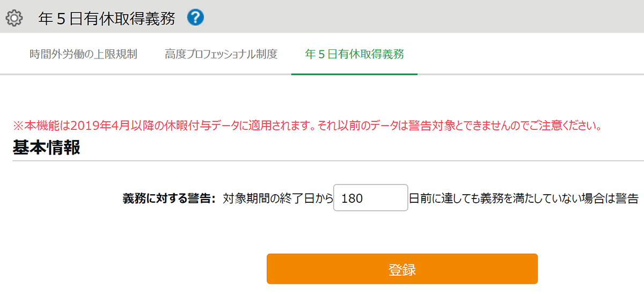Screen dimensions: 644x294
Task: Open help via blue question mark icon
Action: tap(195, 18)
